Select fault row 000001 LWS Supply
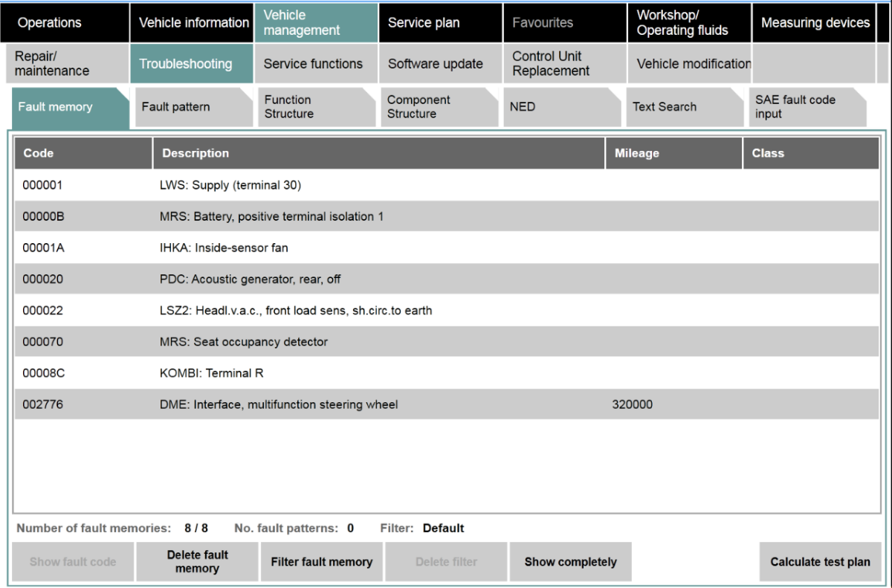The image size is (892, 588). [x=447, y=185]
